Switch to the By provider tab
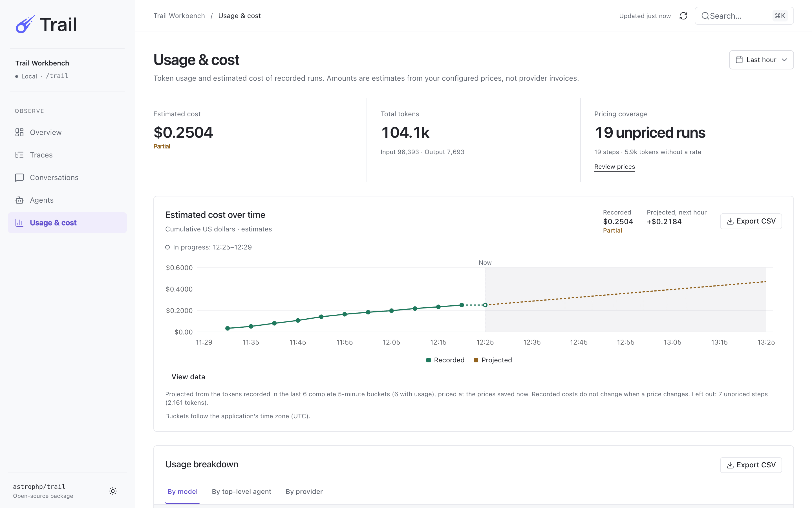The image size is (812, 508). [304, 492]
